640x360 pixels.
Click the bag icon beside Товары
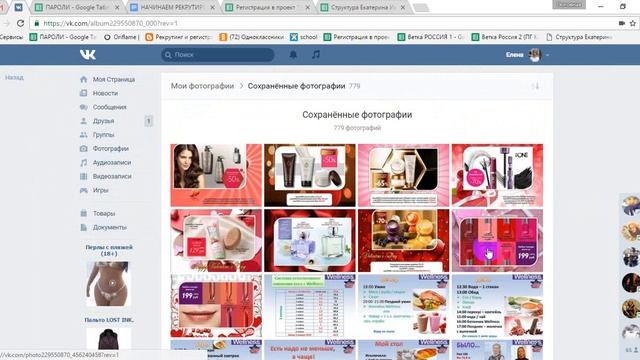click(x=84, y=213)
